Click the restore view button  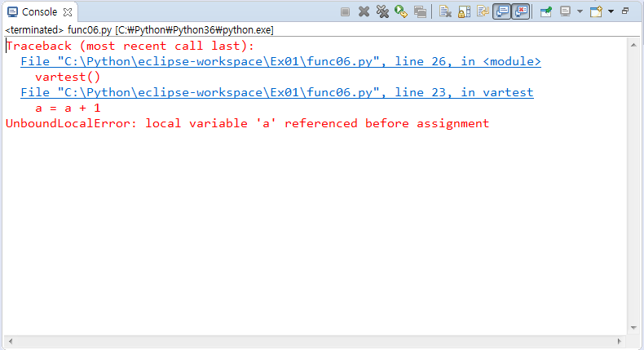tap(625, 11)
